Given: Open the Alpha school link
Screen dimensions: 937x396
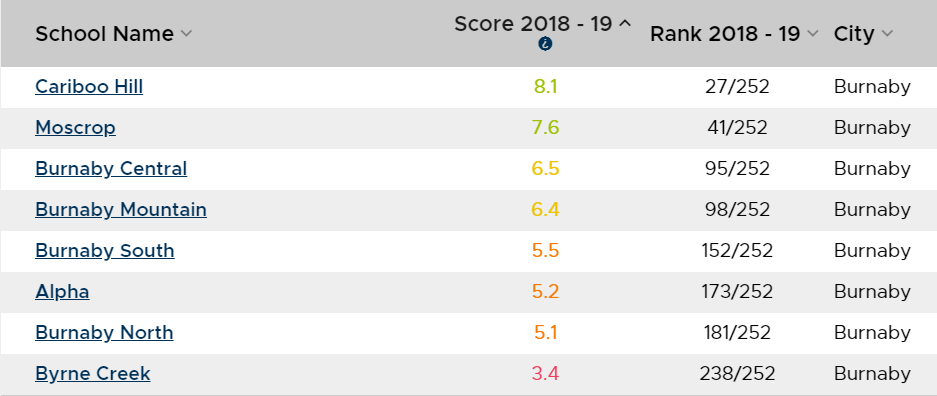Looking at the screenshot, I should pyautogui.click(x=62, y=291).
